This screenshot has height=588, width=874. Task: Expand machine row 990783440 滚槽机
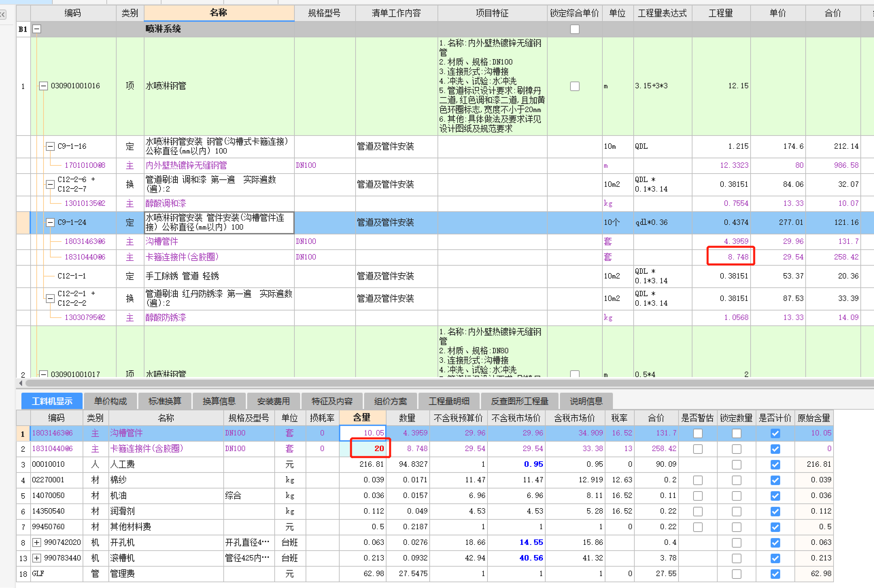pyautogui.click(x=37, y=558)
